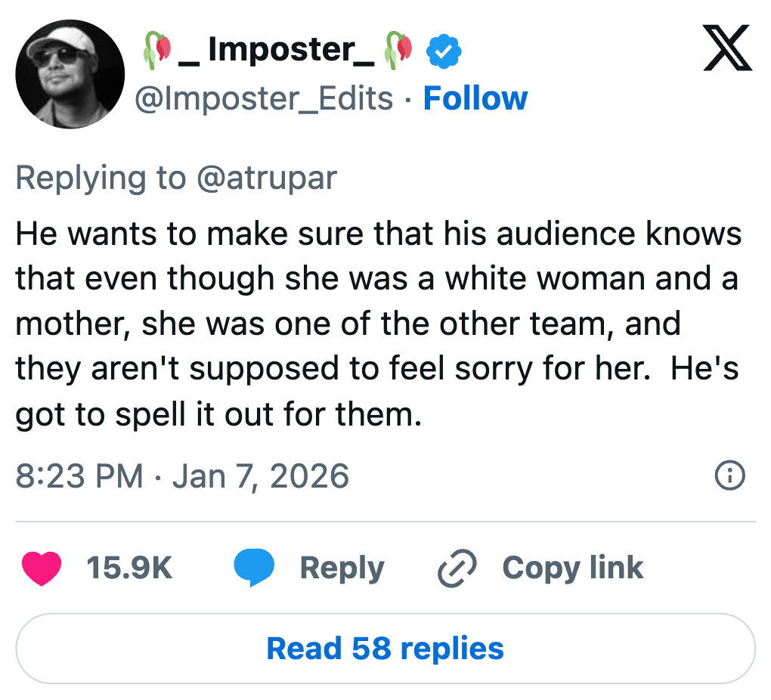The height and width of the screenshot is (700, 771).
Task: Click the pink heart like icon
Action: [42, 568]
